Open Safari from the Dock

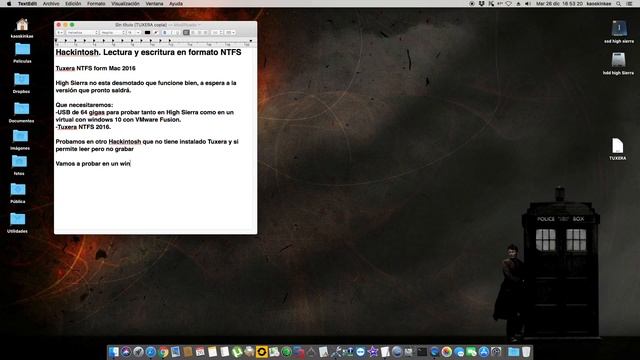click(151, 352)
